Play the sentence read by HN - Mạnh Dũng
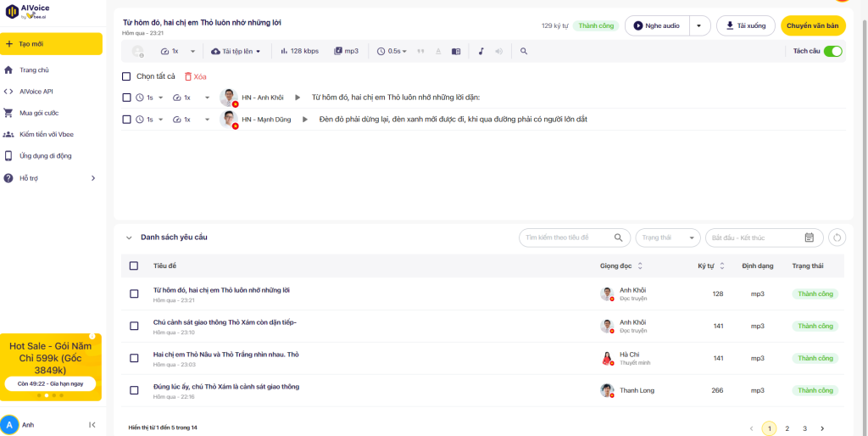Viewport: 868px width, 436px height. pos(306,120)
